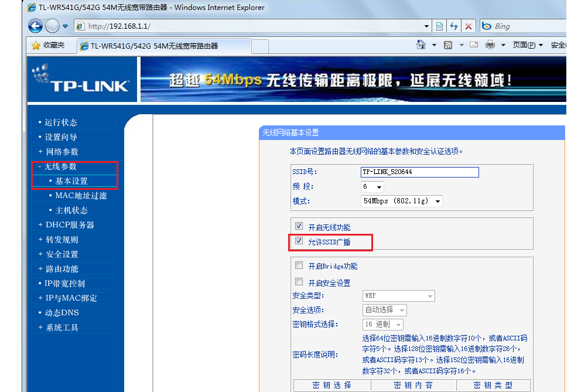The width and height of the screenshot is (588, 392).
Task: Expand the Print dropdown arrow
Action: 503,45
